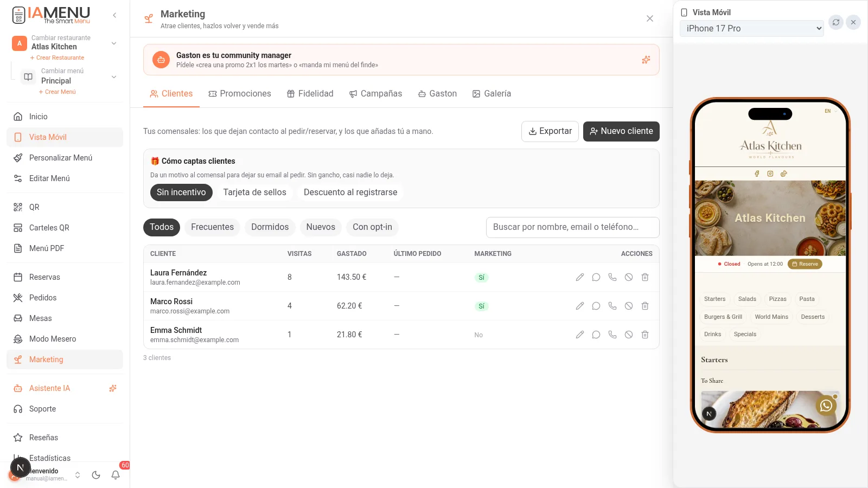868x488 pixels.
Task: Click the Crear Menú link
Action: tap(57, 92)
